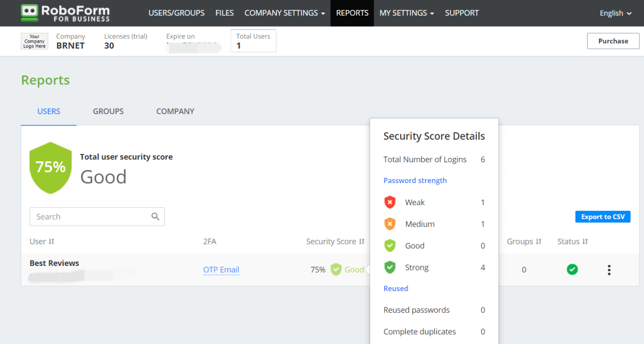Click the RoboForm logo icon
The height and width of the screenshot is (344, 644).
(28, 13)
